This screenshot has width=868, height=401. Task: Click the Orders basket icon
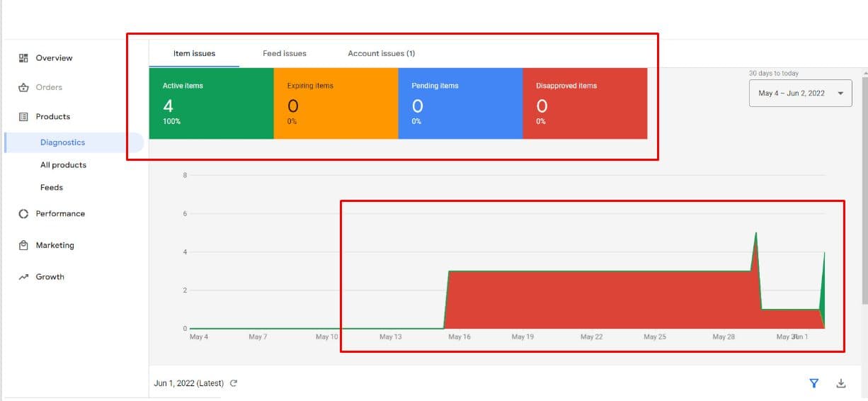click(23, 87)
